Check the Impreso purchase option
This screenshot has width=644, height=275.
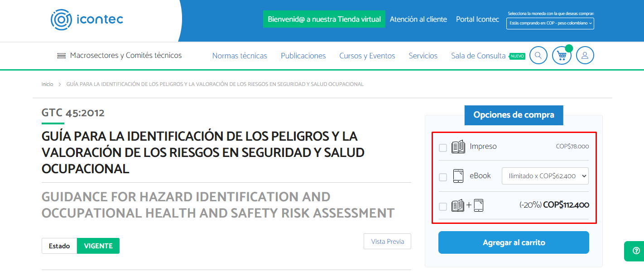click(x=442, y=147)
